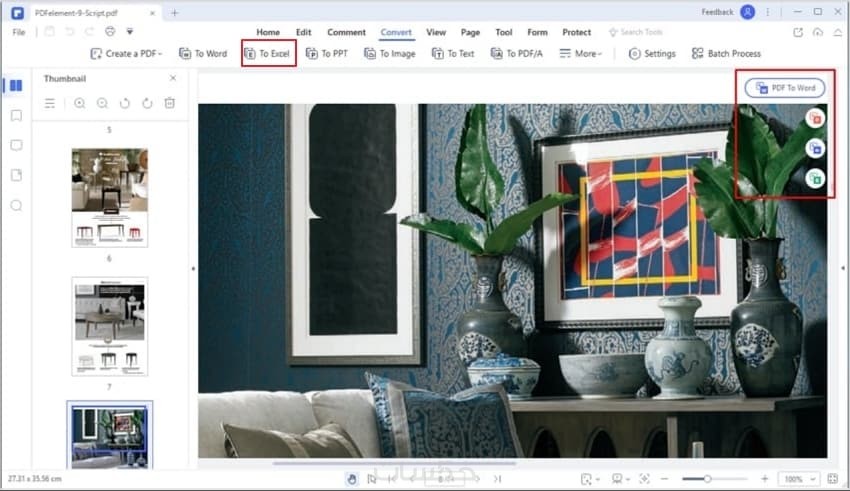The width and height of the screenshot is (850, 491).
Task: Click the floating PDF To Word button
Action: pyautogui.click(x=785, y=88)
